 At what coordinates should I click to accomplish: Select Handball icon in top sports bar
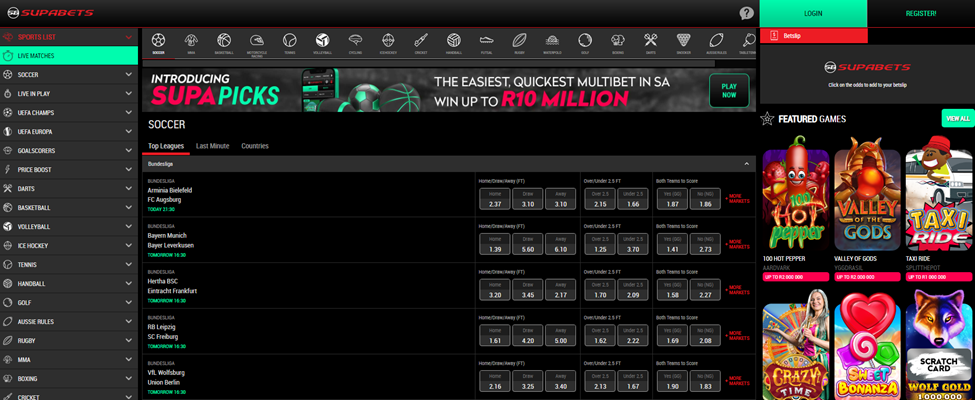(453, 40)
